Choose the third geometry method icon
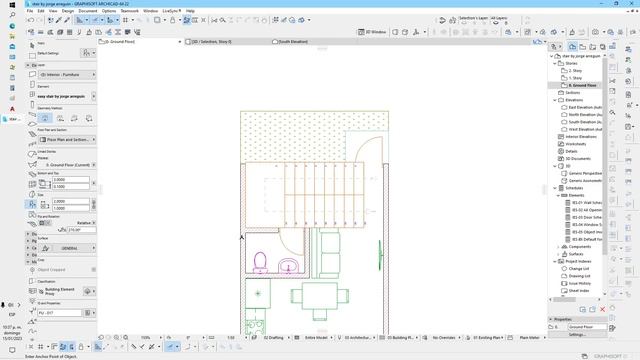 coord(74,118)
